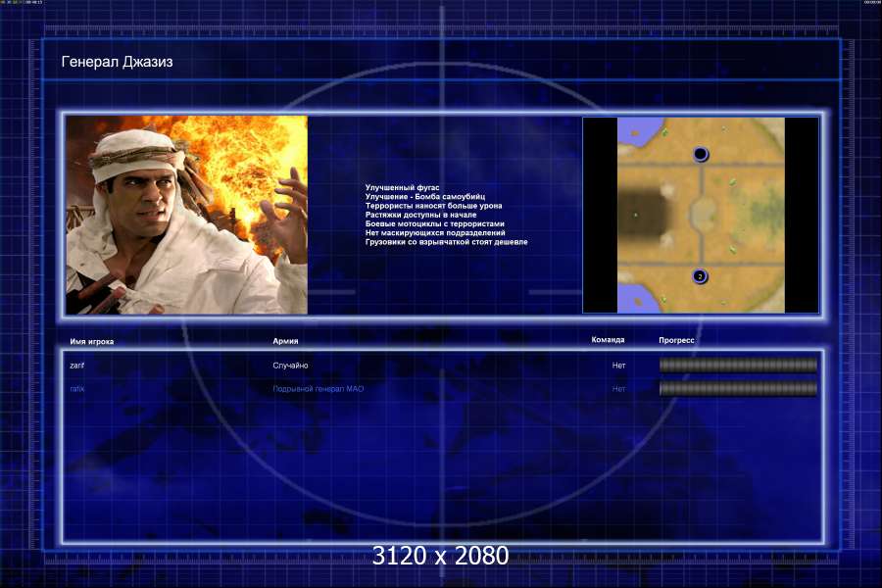
Task: Click the timer in the top-right corner
Action: pos(872,3)
